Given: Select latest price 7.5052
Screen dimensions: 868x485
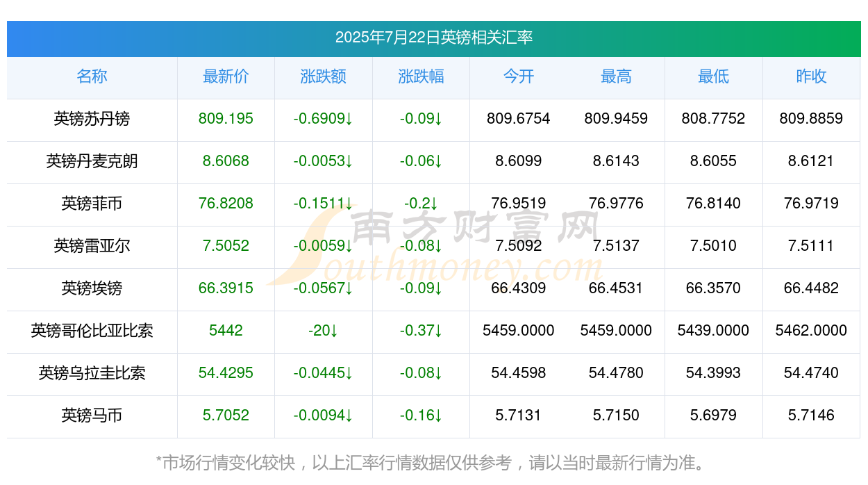Looking at the screenshot, I should 226,246.
